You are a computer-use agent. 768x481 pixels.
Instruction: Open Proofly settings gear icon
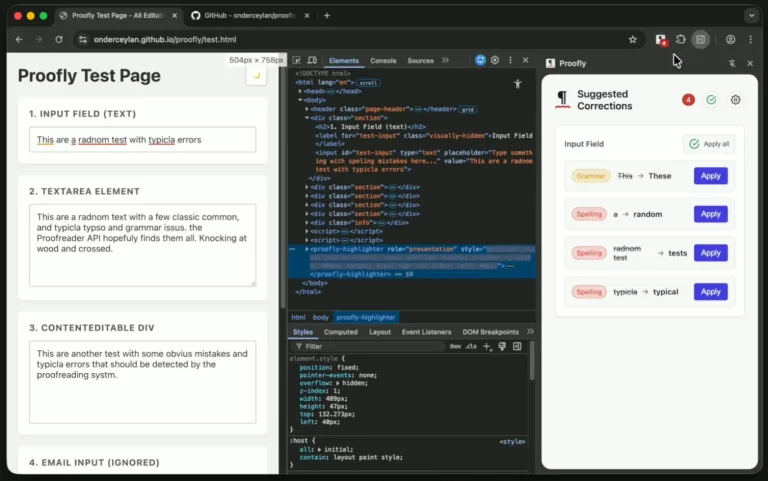click(x=736, y=100)
